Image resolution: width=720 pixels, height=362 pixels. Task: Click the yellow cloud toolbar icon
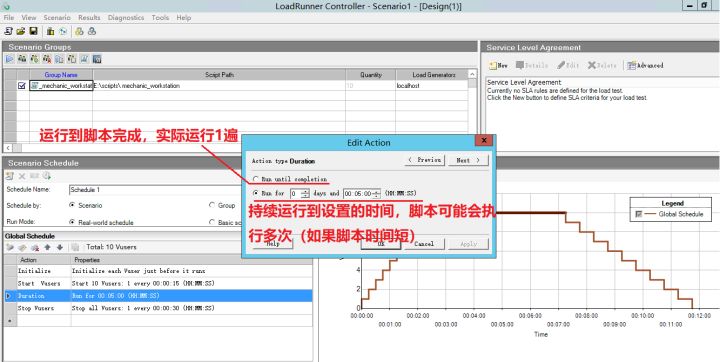click(x=79, y=31)
